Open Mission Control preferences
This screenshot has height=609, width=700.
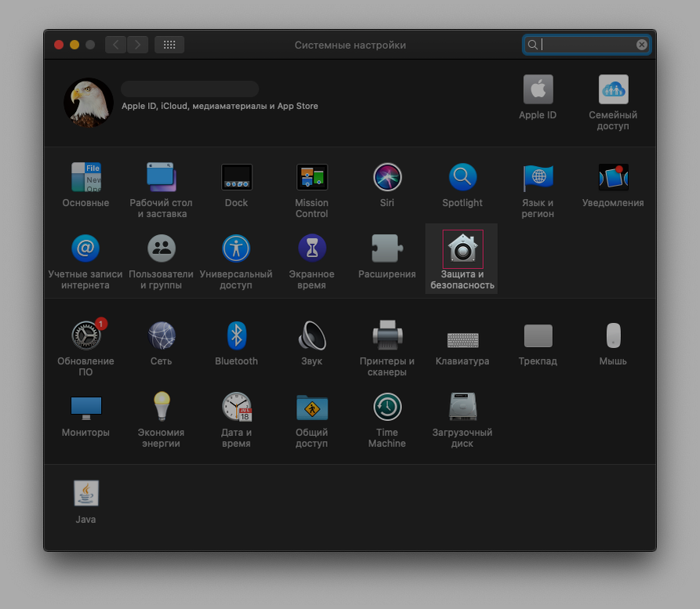click(312, 177)
